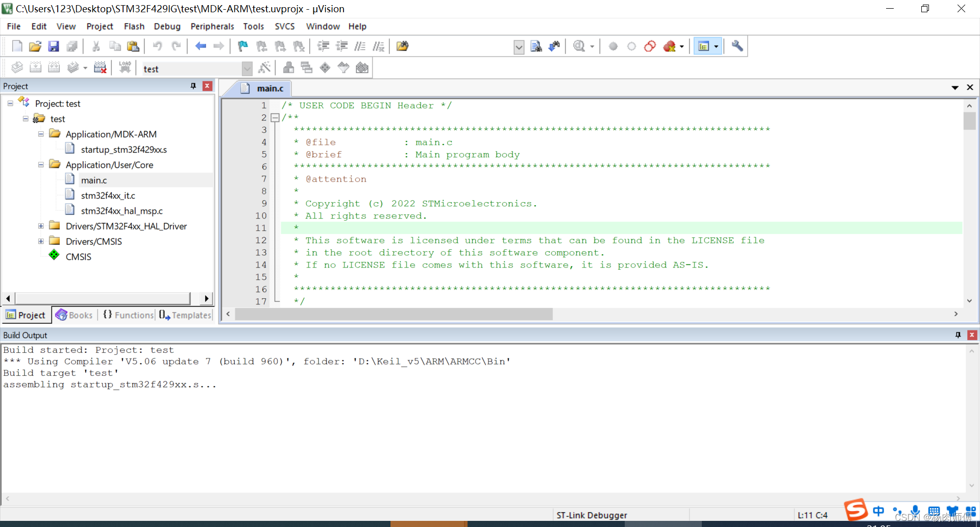Click the Paste clipboard icon

coord(133,46)
